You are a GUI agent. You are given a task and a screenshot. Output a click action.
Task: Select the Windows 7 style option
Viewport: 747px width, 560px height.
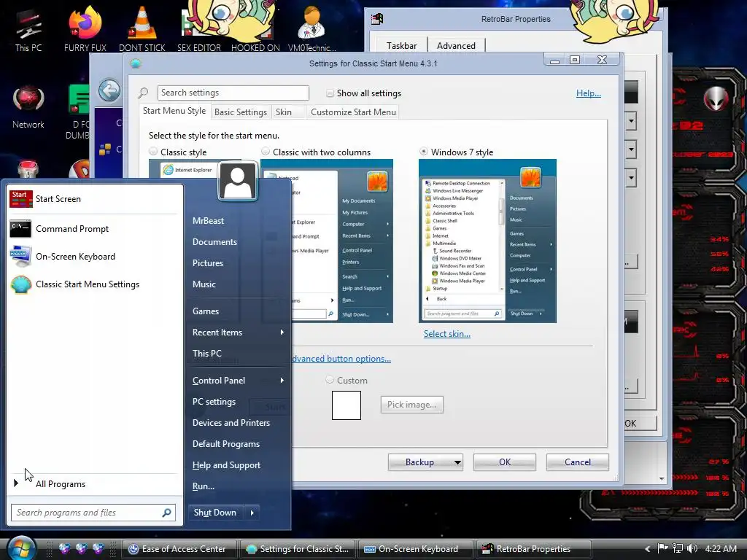424,152
